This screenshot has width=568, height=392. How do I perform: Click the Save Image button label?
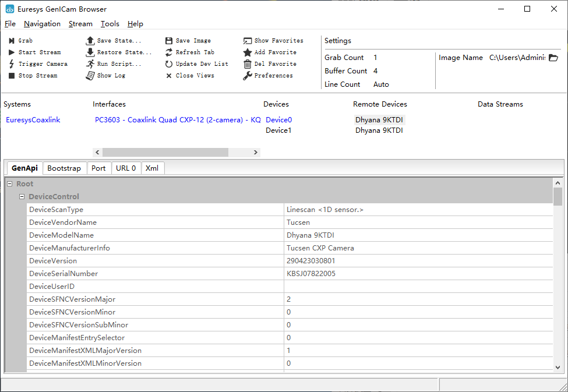click(193, 41)
